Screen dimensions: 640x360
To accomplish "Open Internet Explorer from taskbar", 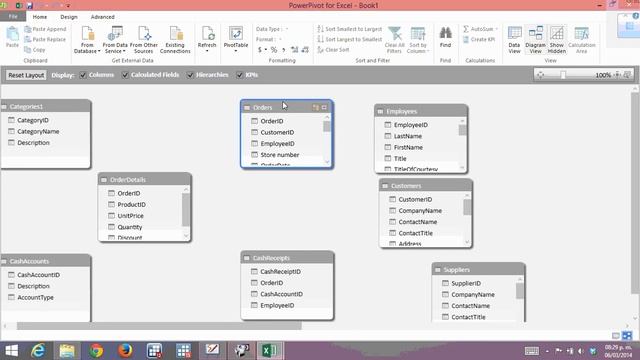I will click(x=38, y=351).
